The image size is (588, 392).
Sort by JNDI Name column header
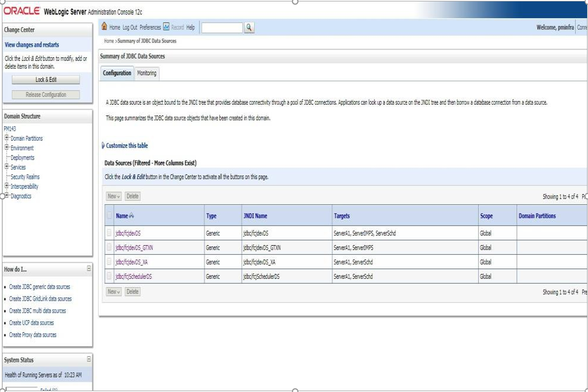pos(255,216)
